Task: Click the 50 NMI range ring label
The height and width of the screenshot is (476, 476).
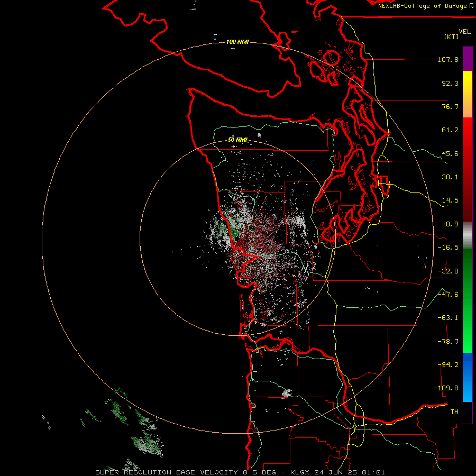Action: [237, 140]
